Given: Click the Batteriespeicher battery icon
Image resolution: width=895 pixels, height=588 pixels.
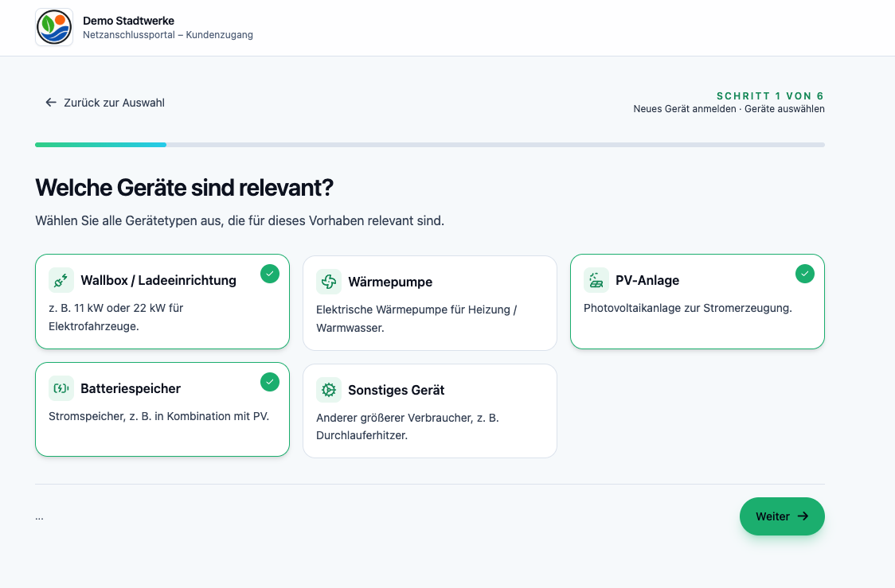Looking at the screenshot, I should click(61, 388).
